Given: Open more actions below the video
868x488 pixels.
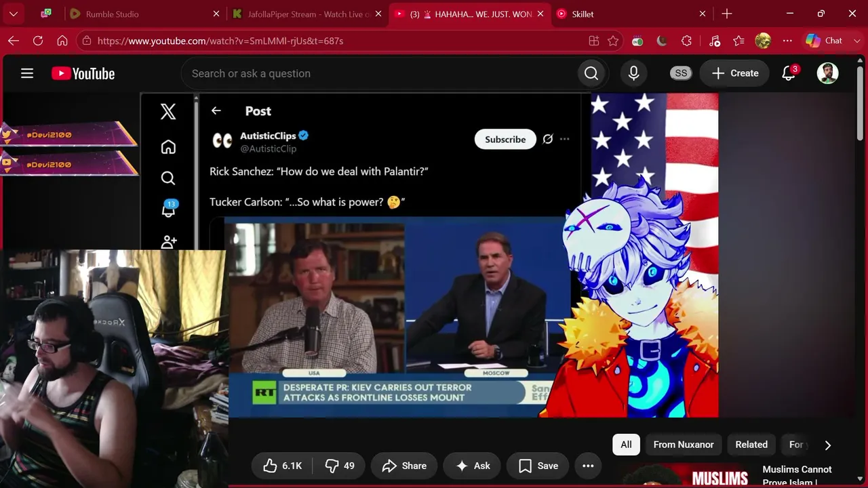Looking at the screenshot, I should click(x=588, y=466).
